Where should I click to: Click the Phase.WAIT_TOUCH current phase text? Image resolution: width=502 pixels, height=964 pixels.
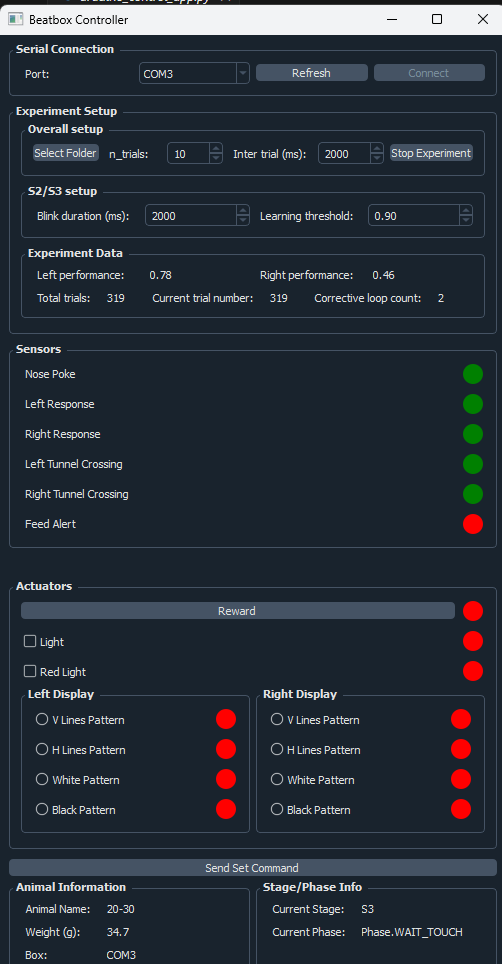click(x=412, y=932)
